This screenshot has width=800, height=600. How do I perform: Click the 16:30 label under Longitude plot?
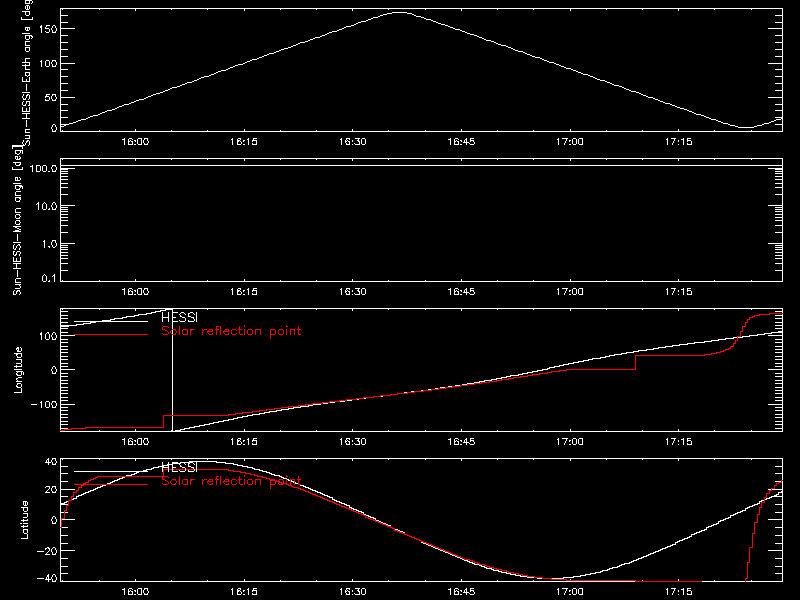(353, 442)
